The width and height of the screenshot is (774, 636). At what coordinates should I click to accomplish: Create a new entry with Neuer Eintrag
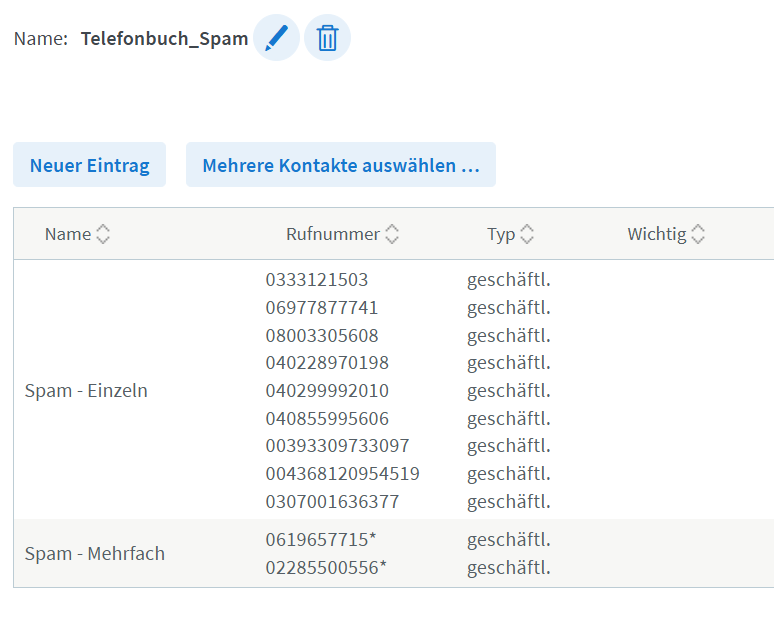89,165
